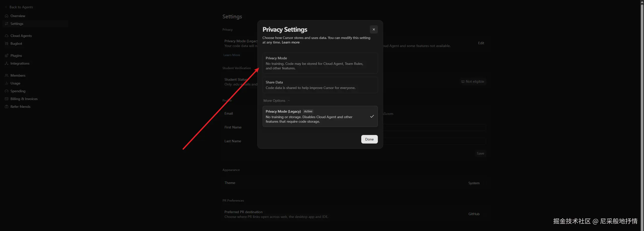644x231 pixels.
Task: Open the Learn more link in the dialog
Action: (291, 42)
